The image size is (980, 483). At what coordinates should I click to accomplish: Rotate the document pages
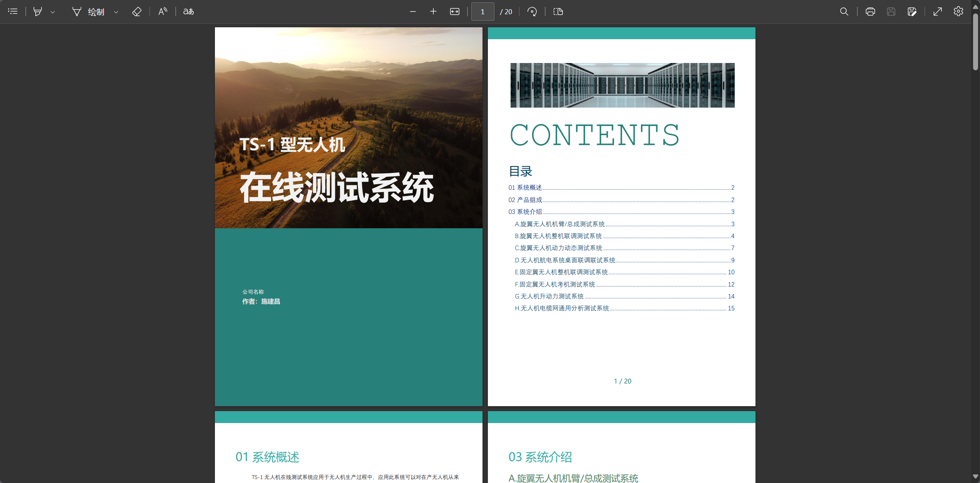click(532, 12)
